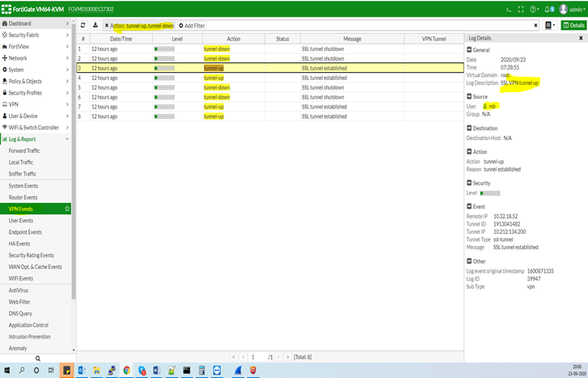Screen dimensions: 588x378
Task: Toggle favorite star on VPN Events
Action: pyautogui.click(x=67, y=209)
